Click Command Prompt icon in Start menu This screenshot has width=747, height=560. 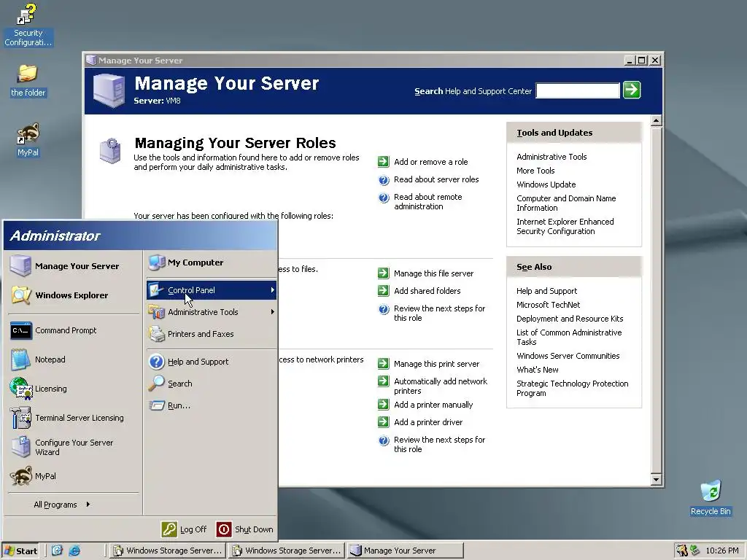pyautogui.click(x=21, y=330)
